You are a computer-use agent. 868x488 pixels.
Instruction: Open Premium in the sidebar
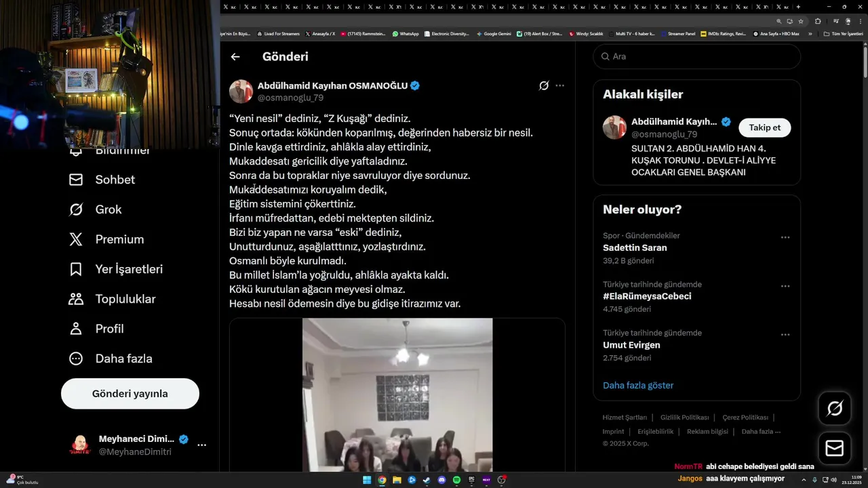point(107,239)
